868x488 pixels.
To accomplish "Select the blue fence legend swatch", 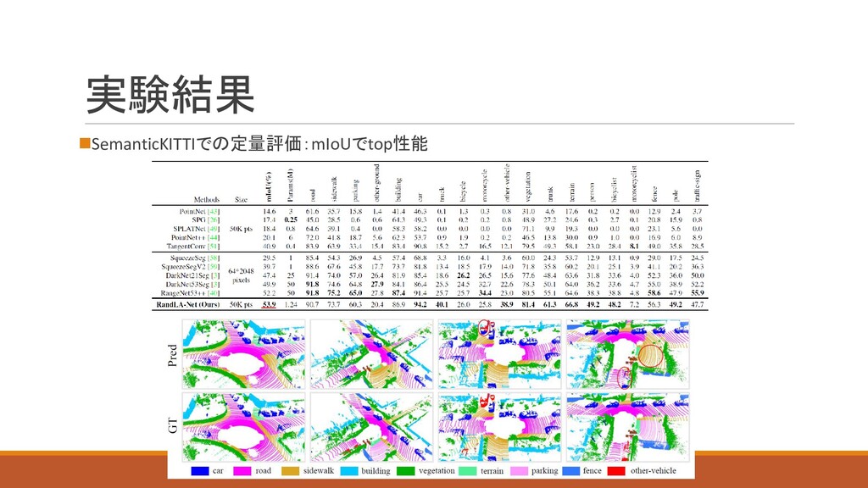I will [x=570, y=471].
